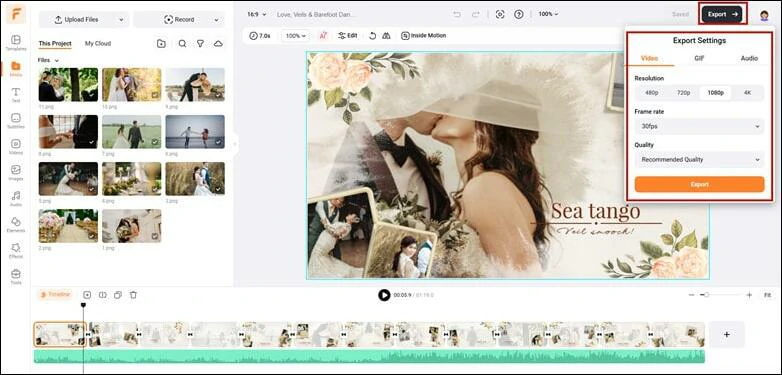Screen dimensions: 782x375
Task: Select 4K resolution
Action: pyautogui.click(x=747, y=93)
